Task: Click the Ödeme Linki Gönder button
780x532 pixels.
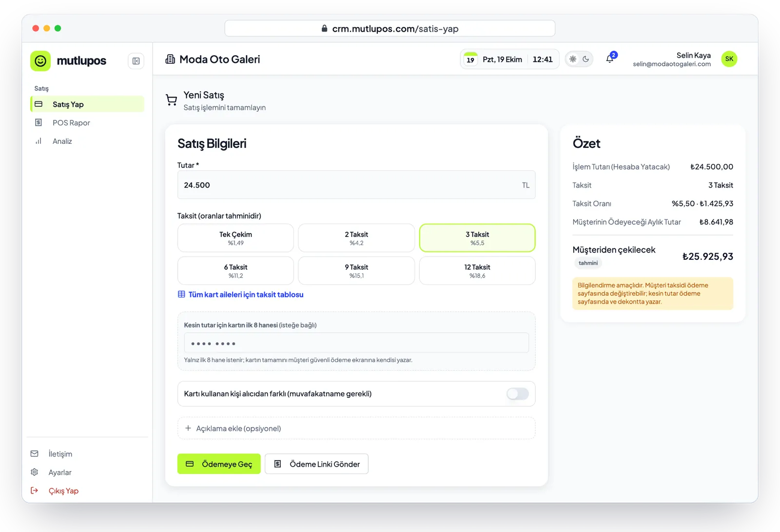Action: pyautogui.click(x=317, y=464)
